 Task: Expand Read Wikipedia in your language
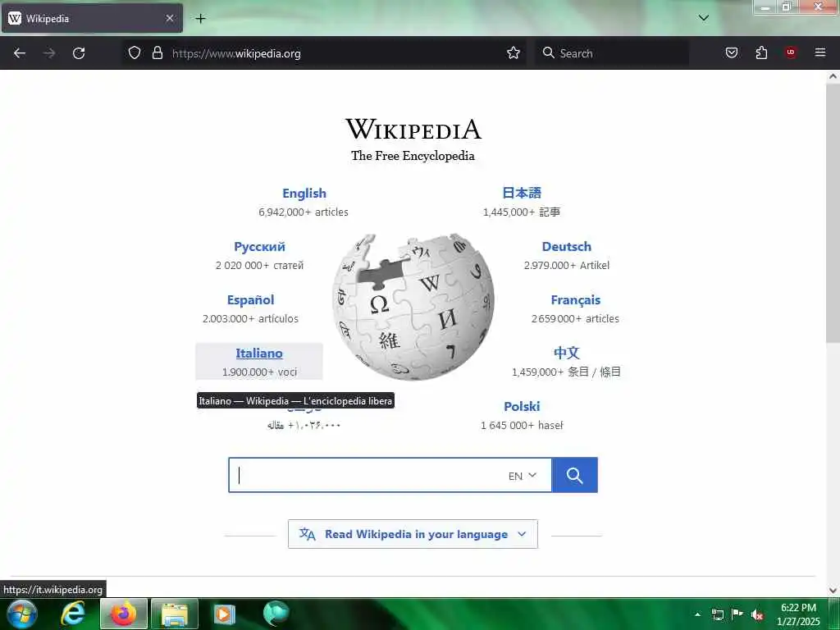pos(413,534)
